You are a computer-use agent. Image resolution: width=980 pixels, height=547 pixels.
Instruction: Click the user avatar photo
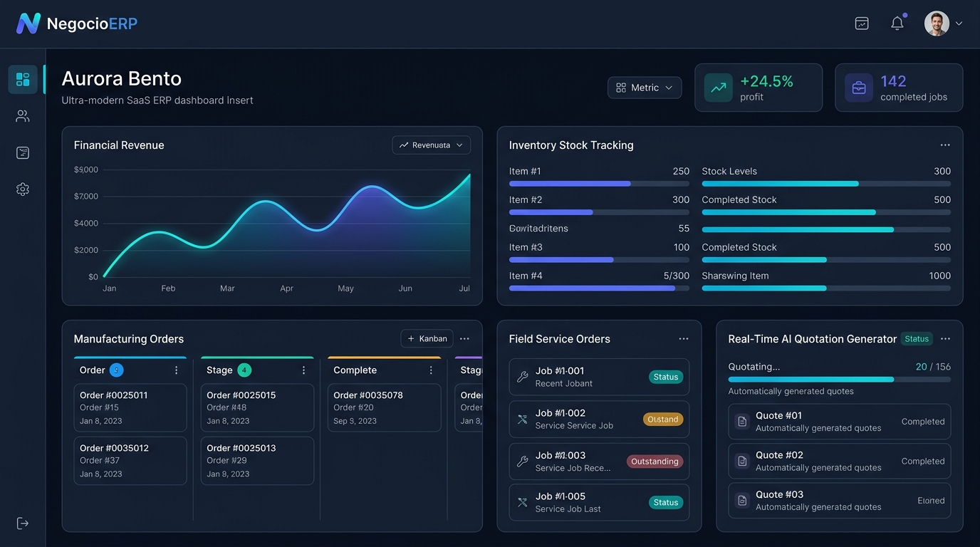[x=937, y=24]
